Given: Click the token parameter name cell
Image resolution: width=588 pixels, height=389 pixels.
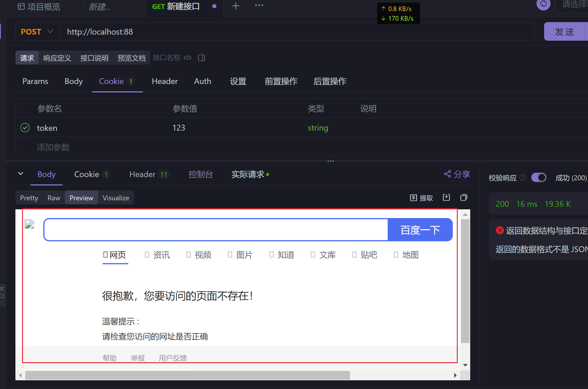Looking at the screenshot, I should coord(47,128).
